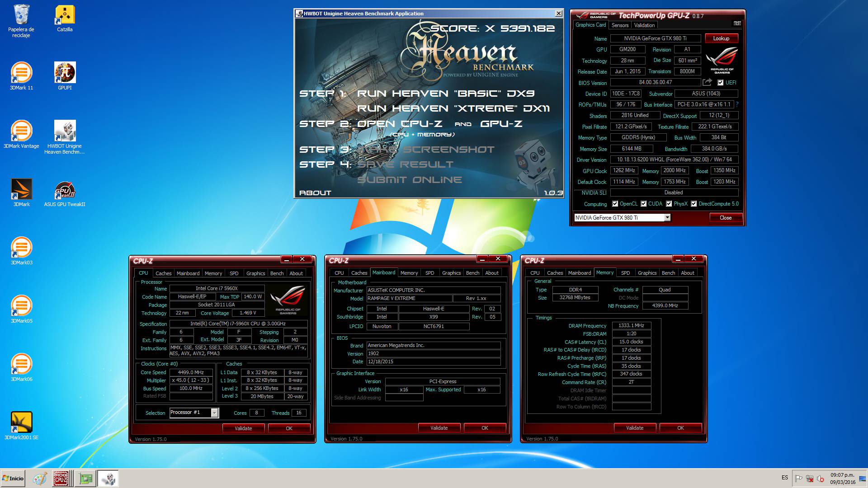Image resolution: width=868 pixels, height=488 pixels.
Task: Open the Catzilla desktop shortcut
Action: click(x=65, y=19)
